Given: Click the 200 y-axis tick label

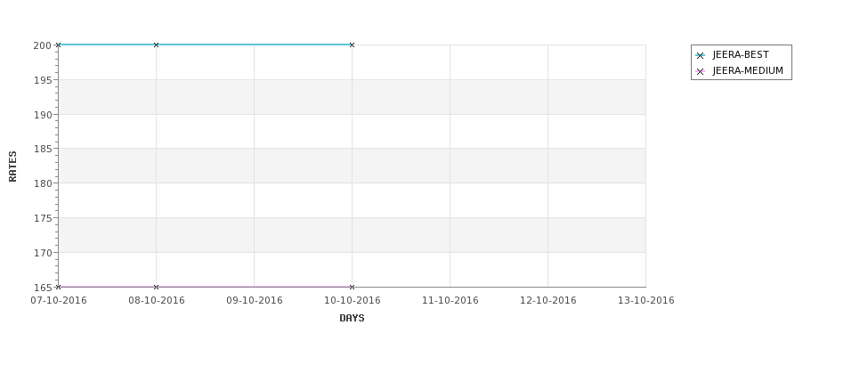Looking at the screenshot, I should coord(43,45).
